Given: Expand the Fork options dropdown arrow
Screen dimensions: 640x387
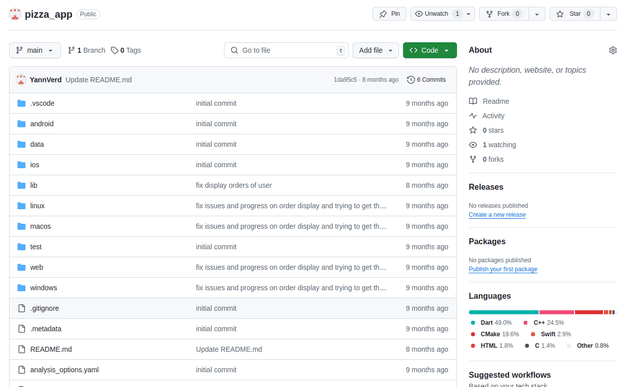Looking at the screenshot, I should [x=537, y=14].
